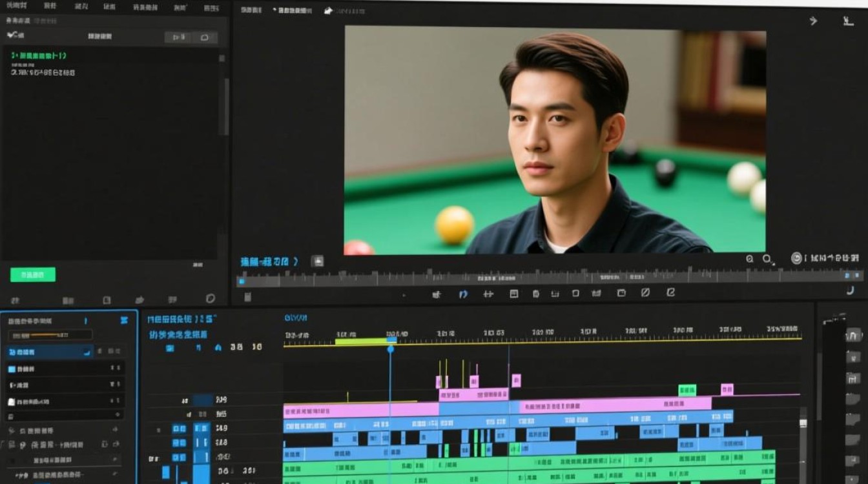Toggle the first blue track button in the track header
868x484 pixels.
[x=179, y=429]
